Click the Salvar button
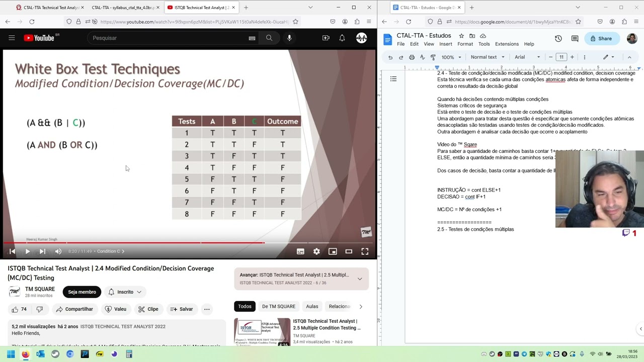 [182, 309]
